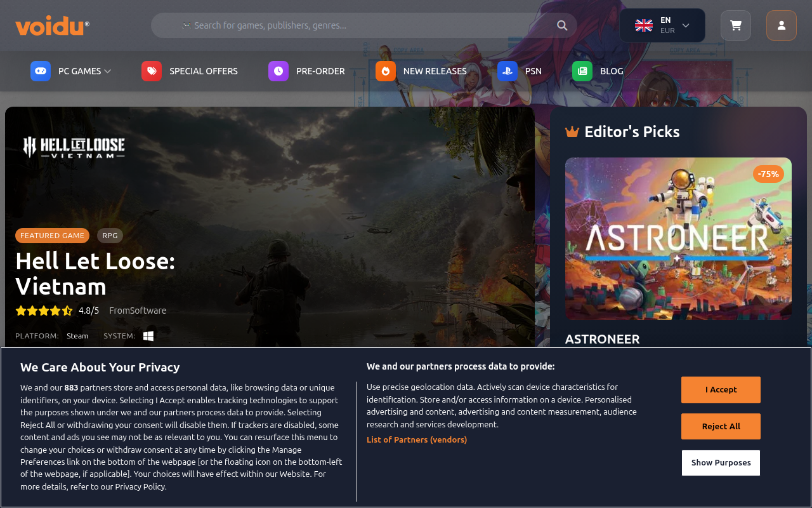
Task: Click the -75% discount badge
Action: pos(768,174)
